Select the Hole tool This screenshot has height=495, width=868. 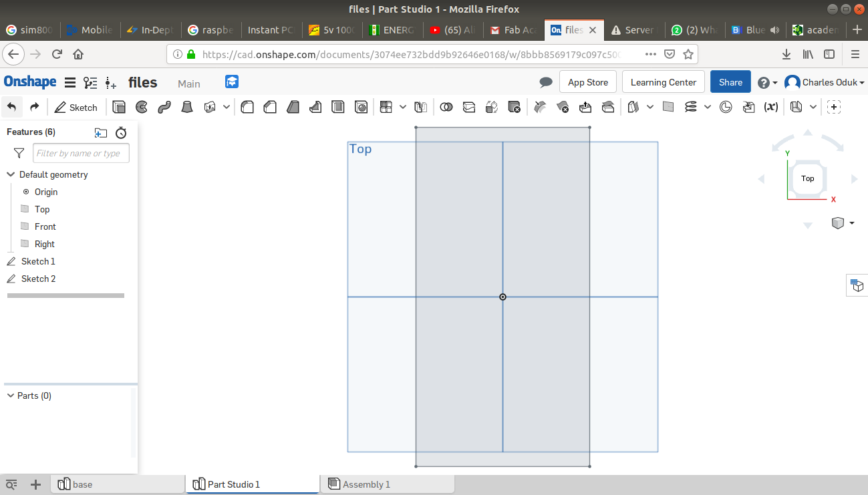[x=361, y=107]
